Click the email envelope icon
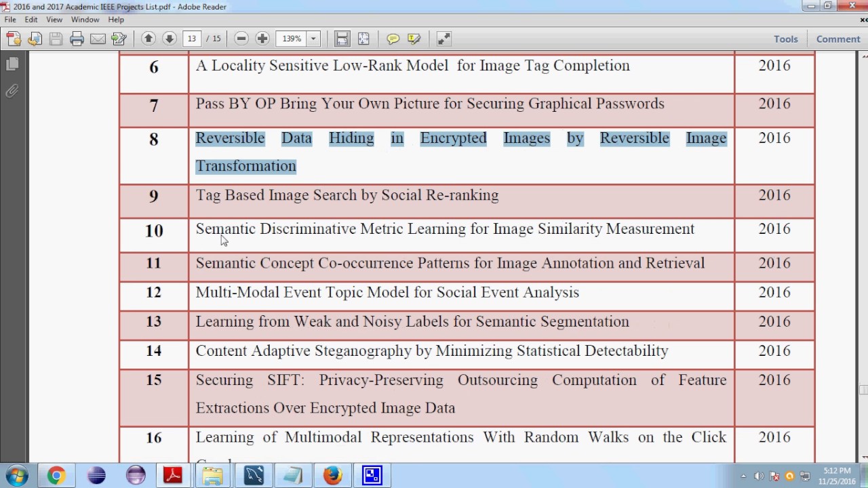 point(98,39)
